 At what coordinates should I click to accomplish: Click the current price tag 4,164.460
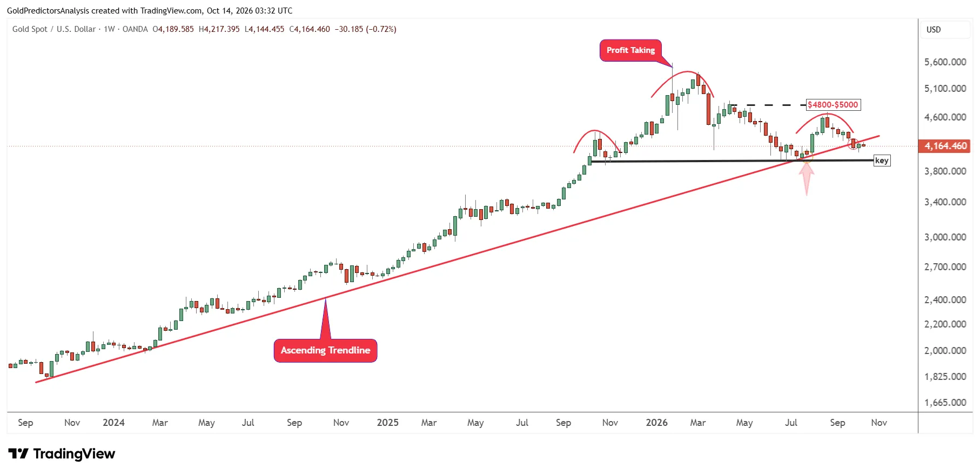[945, 146]
